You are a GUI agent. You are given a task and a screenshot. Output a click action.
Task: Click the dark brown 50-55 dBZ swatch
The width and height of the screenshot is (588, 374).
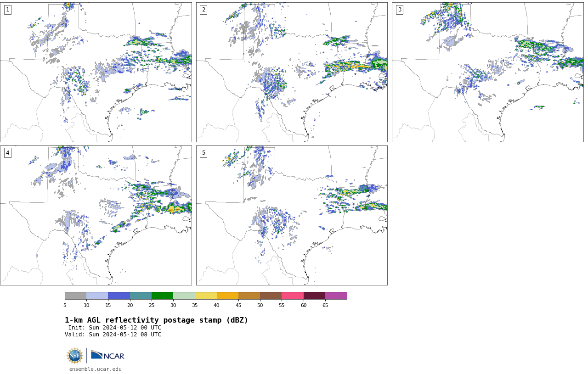(271, 296)
